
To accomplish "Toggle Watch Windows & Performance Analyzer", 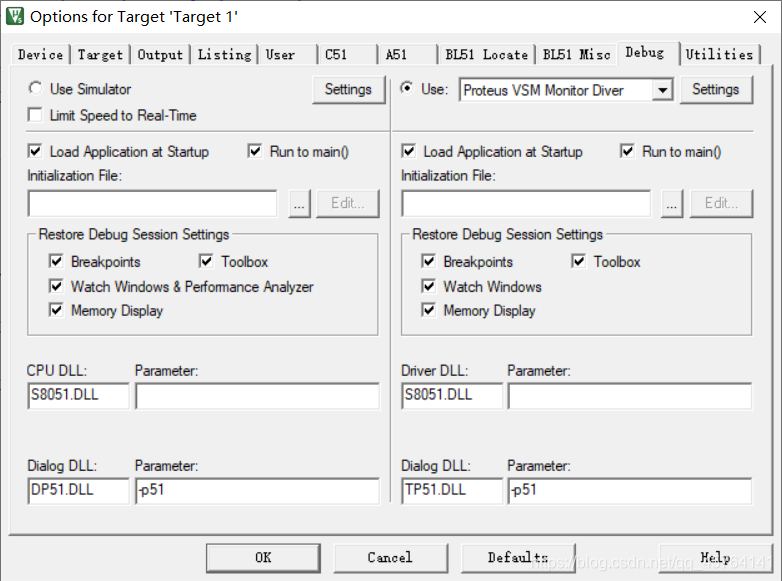I will click(x=56, y=286).
